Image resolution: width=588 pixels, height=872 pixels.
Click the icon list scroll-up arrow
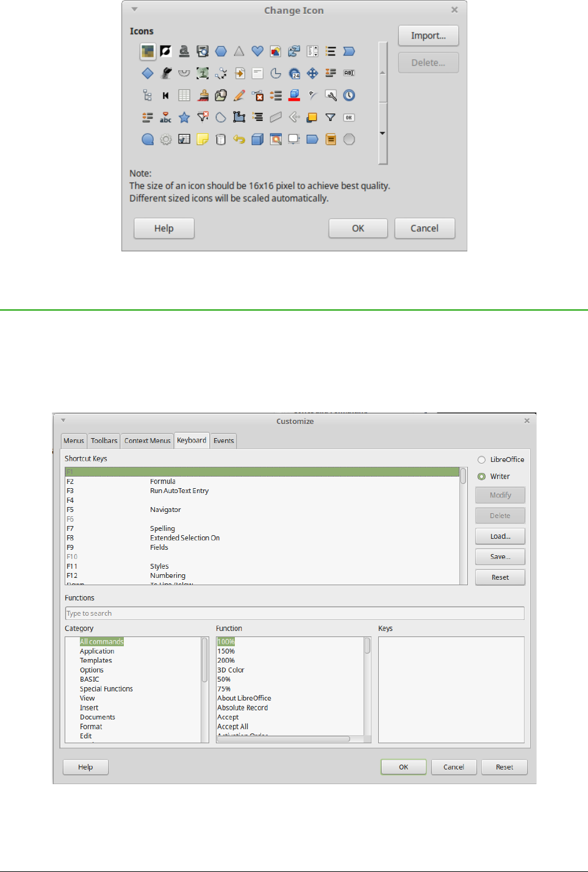point(382,73)
